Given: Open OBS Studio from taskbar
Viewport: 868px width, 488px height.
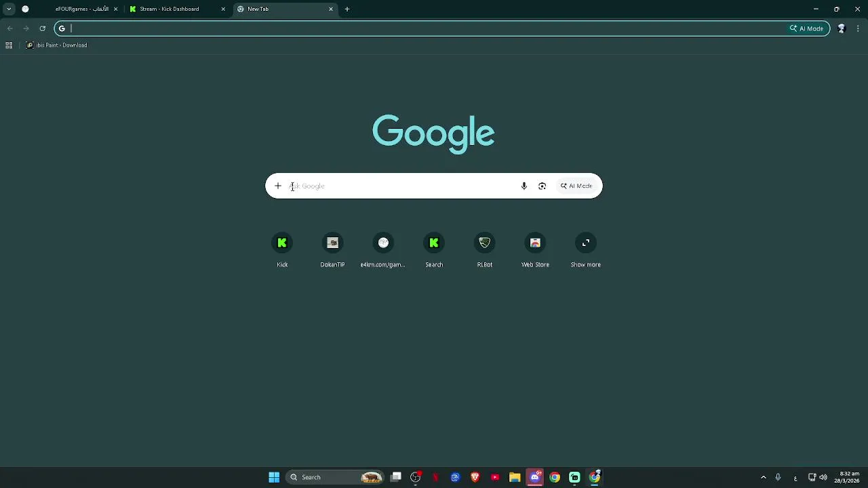Looking at the screenshot, I should [416, 477].
